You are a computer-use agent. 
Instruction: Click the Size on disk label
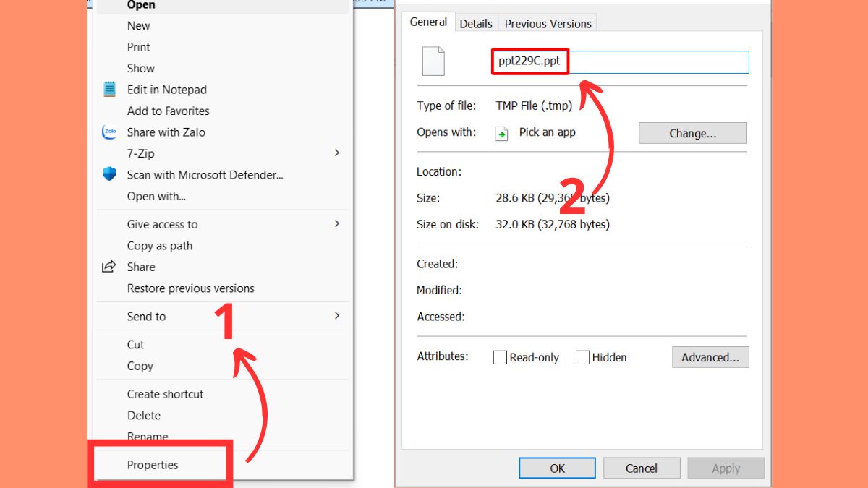(448, 224)
